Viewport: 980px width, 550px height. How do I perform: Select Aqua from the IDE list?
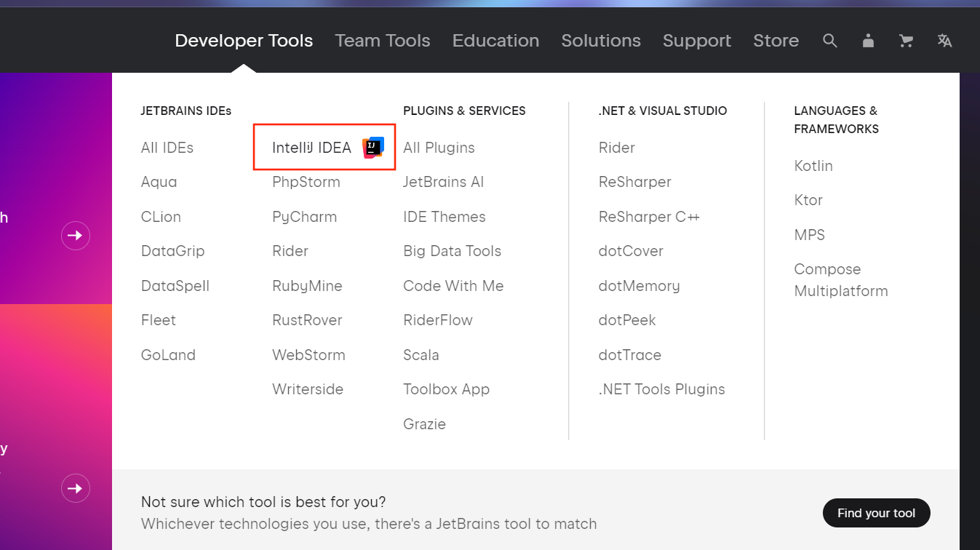(x=159, y=182)
